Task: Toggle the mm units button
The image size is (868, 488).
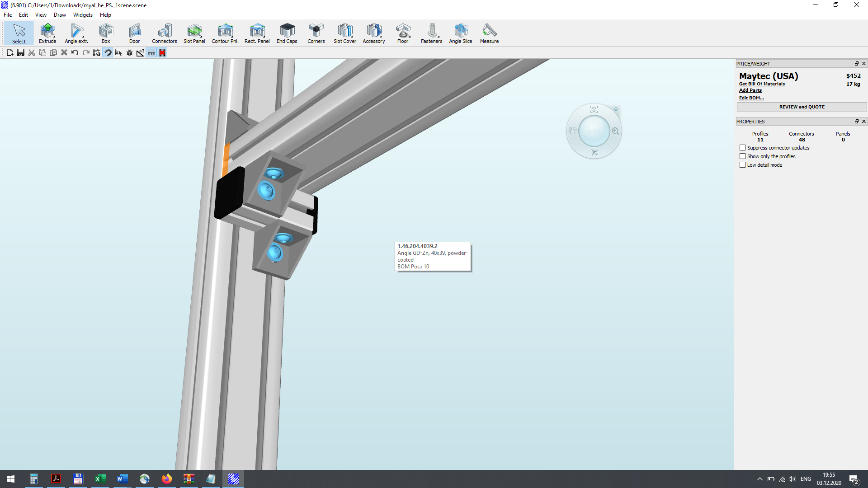Action: coord(151,53)
